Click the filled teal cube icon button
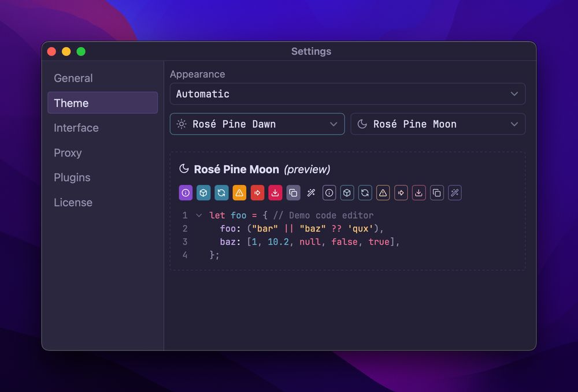Image resolution: width=578 pixels, height=392 pixels. tap(203, 193)
